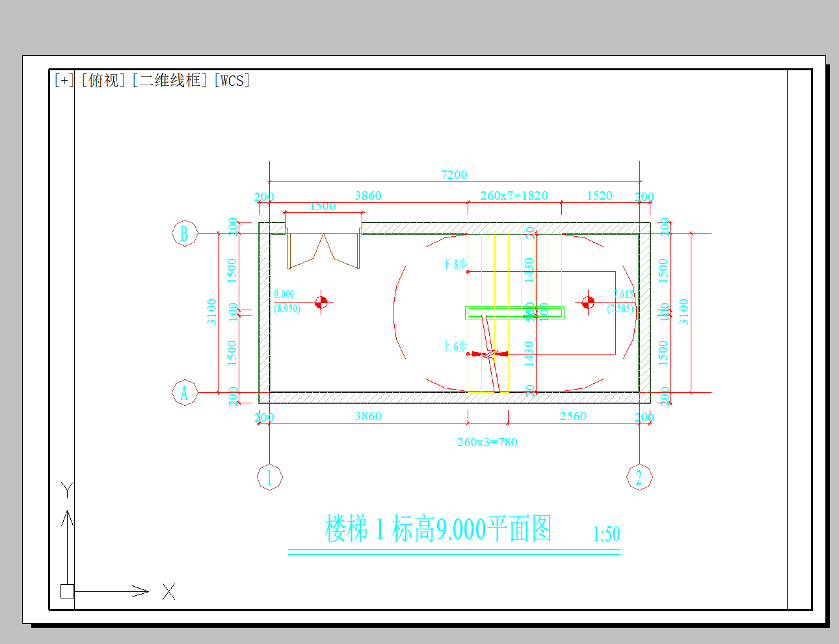Click the 1:50 scale label

[x=605, y=533]
